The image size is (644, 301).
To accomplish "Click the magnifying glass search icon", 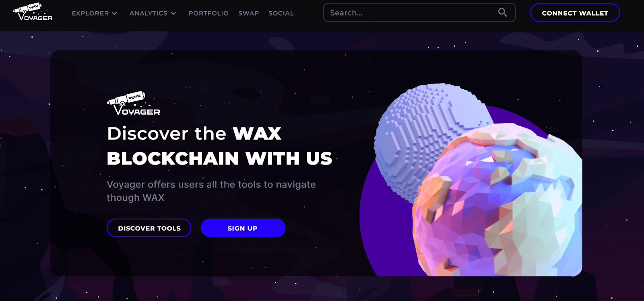I will 502,12.
